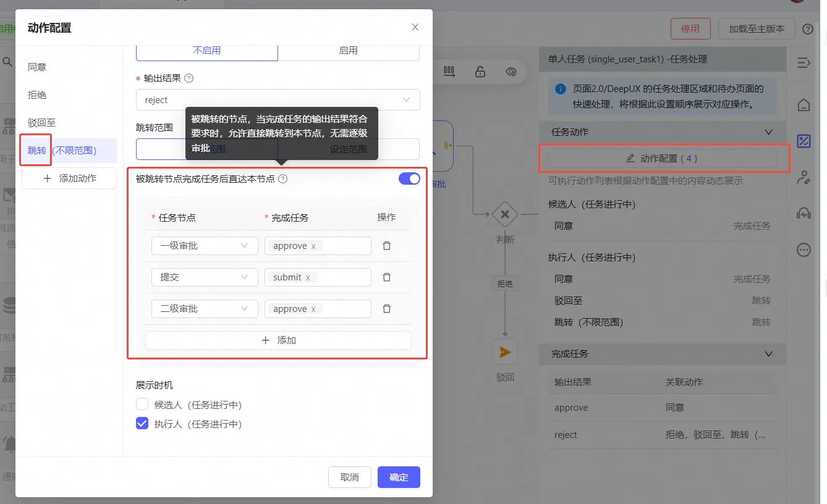
Task: Check the 候选人 (任务进行中) checkbox
Action: click(142, 405)
